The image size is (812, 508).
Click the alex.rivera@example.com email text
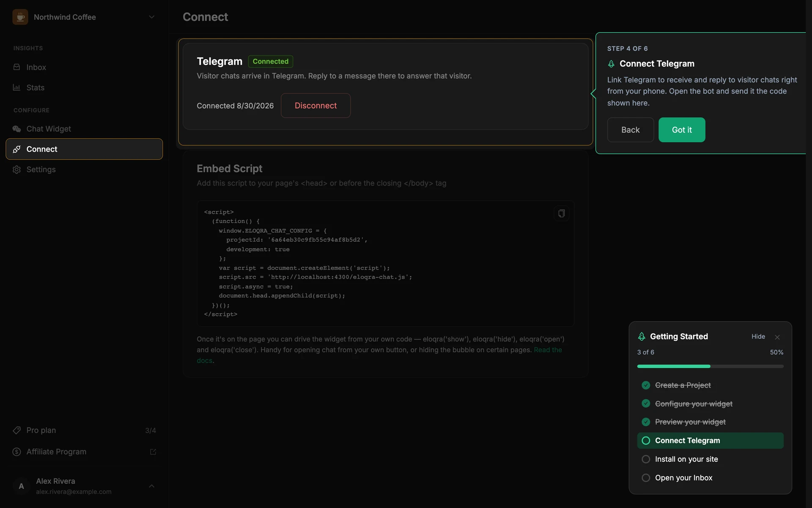(x=74, y=491)
